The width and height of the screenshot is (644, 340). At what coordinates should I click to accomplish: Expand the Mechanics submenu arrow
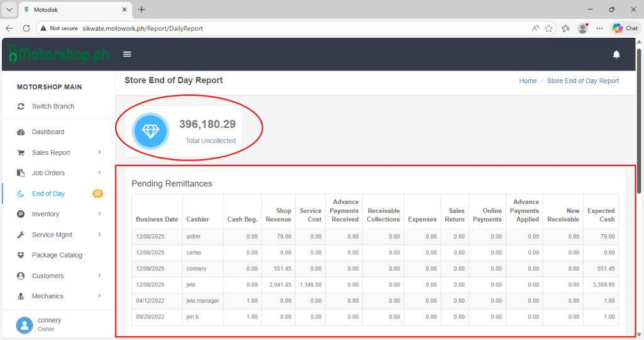(100, 296)
